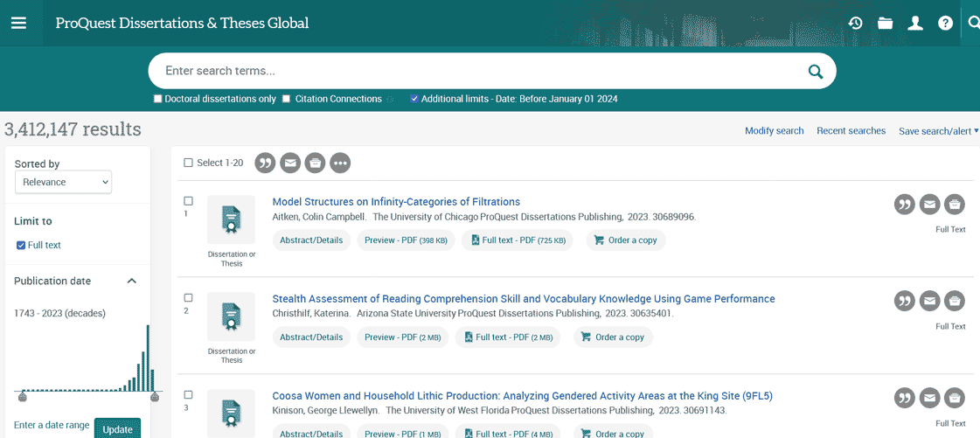Open Abstract/Details for Stealth Assessment
980x438 pixels.
point(311,337)
